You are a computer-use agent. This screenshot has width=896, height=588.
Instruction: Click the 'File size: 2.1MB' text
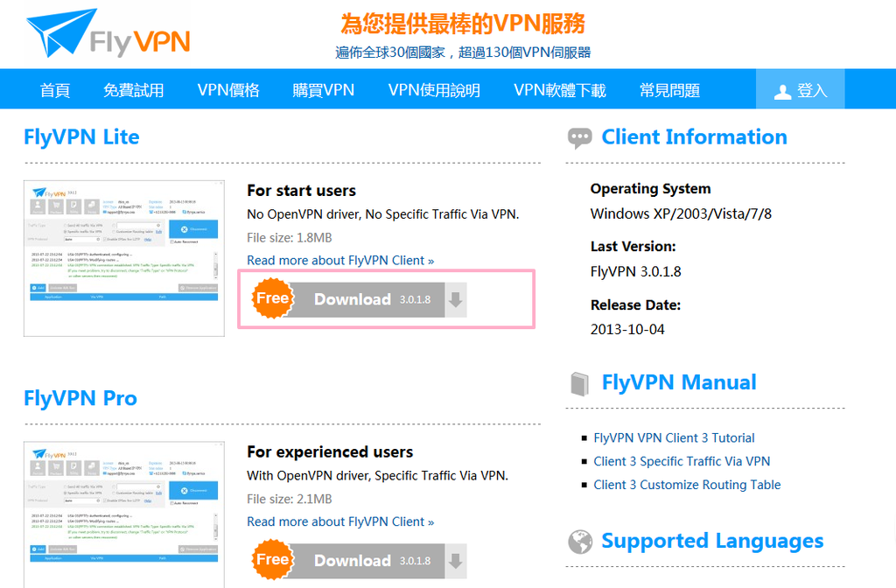click(x=289, y=499)
